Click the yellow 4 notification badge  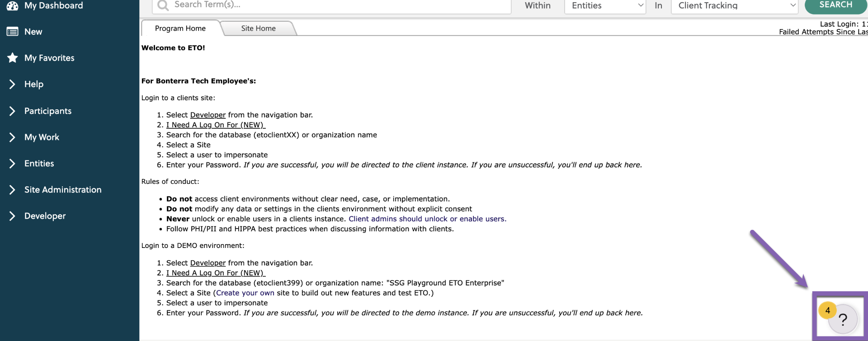[x=827, y=310]
